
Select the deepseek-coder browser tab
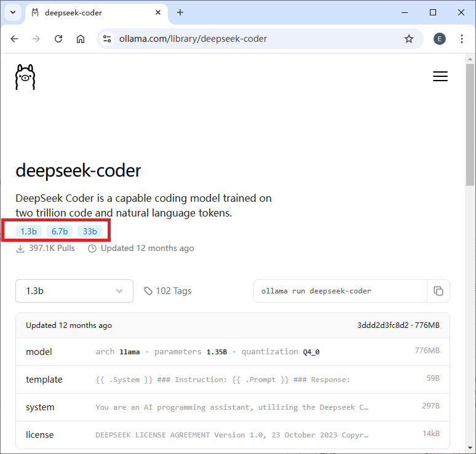point(97,13)
